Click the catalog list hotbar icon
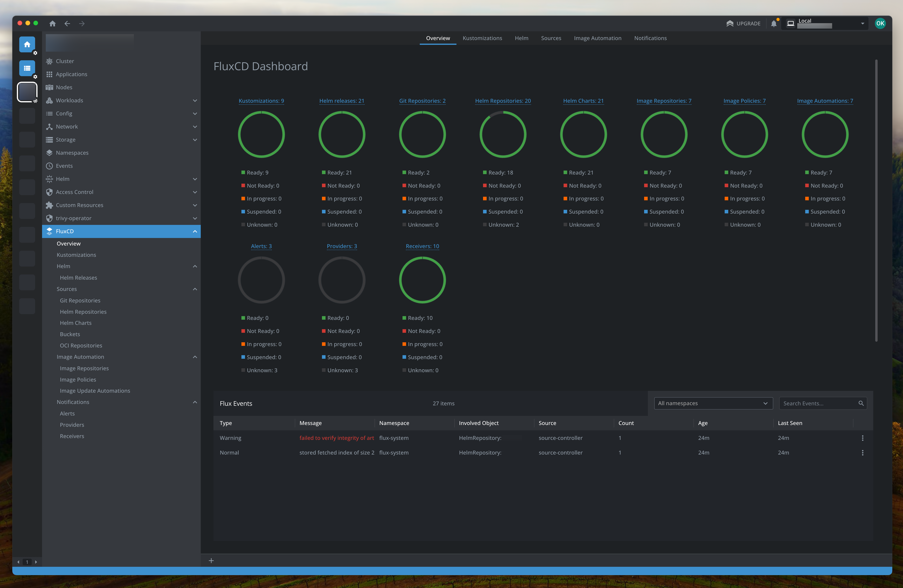 tap(27, 68)
